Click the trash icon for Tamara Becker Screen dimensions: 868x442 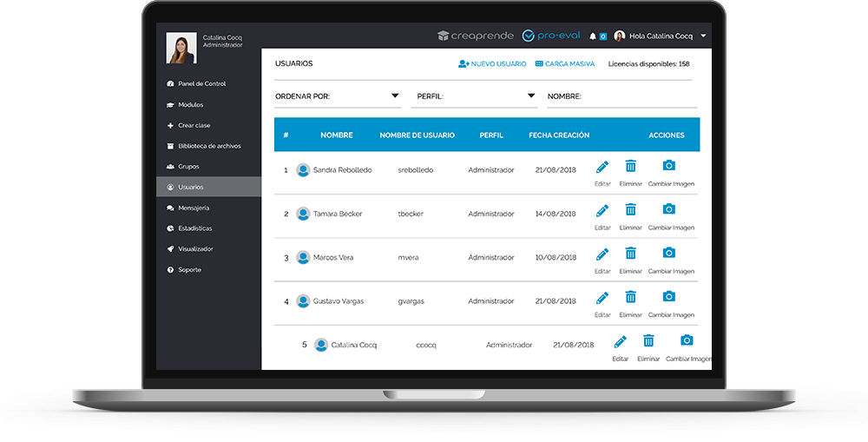631,210
